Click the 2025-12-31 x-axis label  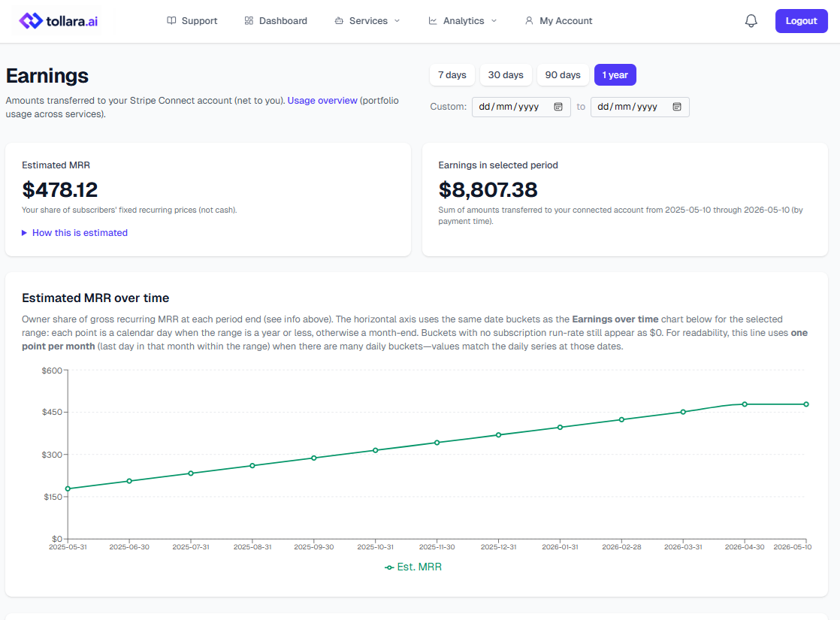(499, 547)
